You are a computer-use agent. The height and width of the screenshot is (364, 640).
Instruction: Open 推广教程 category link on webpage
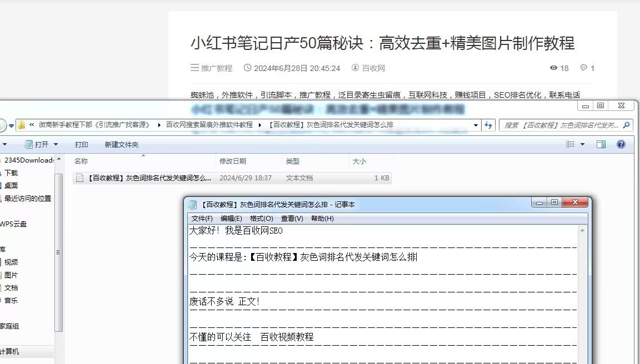217,68
